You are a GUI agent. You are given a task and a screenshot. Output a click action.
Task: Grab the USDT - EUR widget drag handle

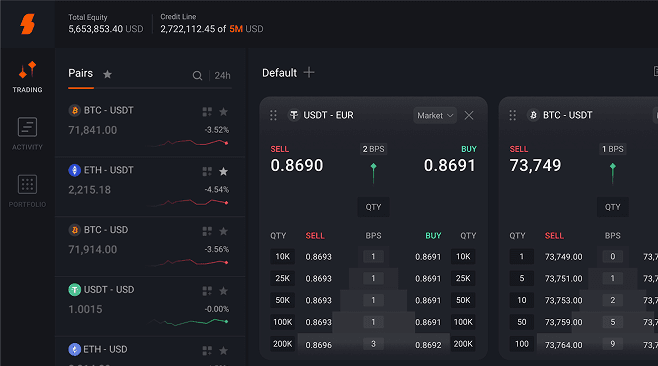(x=273, y=115)
